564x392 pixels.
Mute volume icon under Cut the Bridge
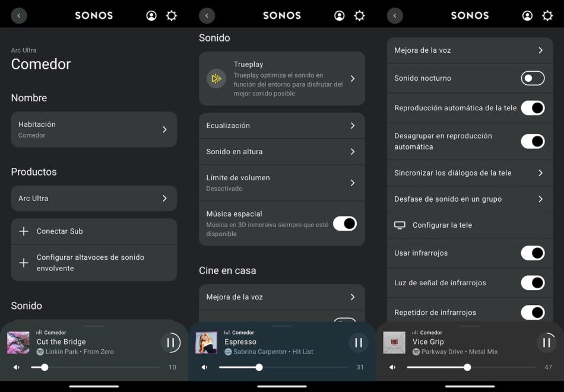[x=17, y=367]
